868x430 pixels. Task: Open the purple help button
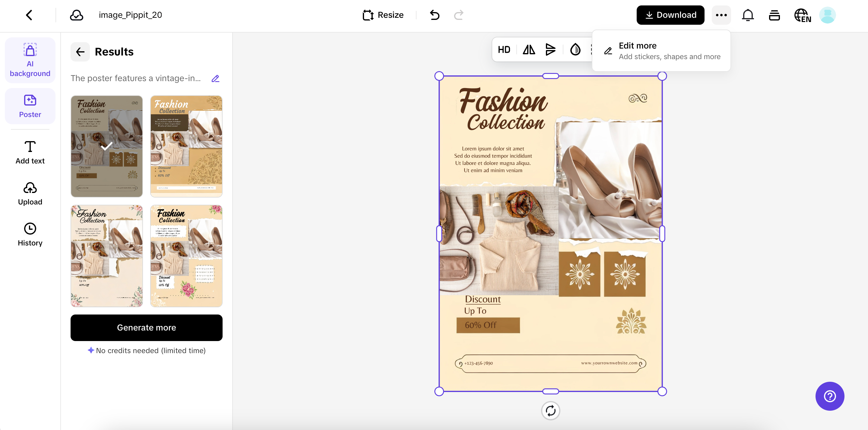[830, 396]
